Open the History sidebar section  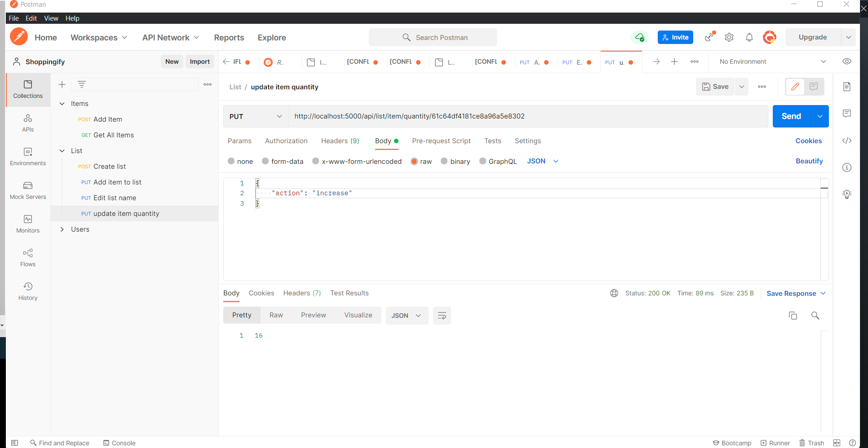coord(28,292)
